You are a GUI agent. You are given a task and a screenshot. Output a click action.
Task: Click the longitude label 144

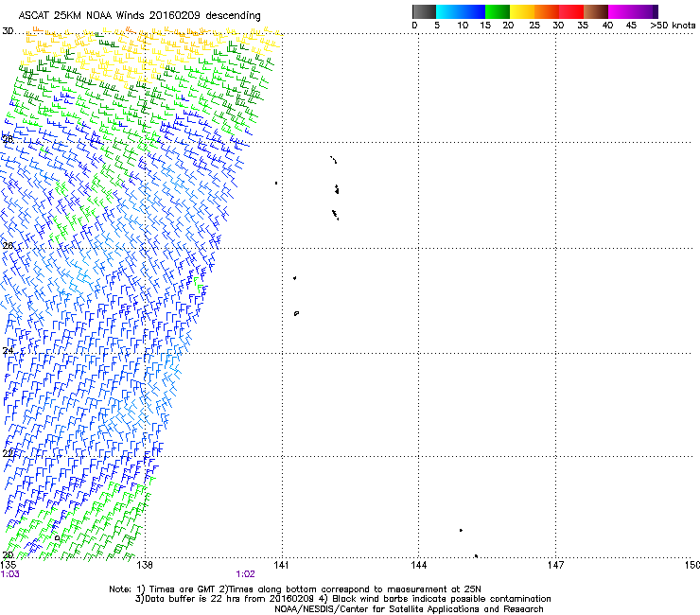[x=418, y=565]
